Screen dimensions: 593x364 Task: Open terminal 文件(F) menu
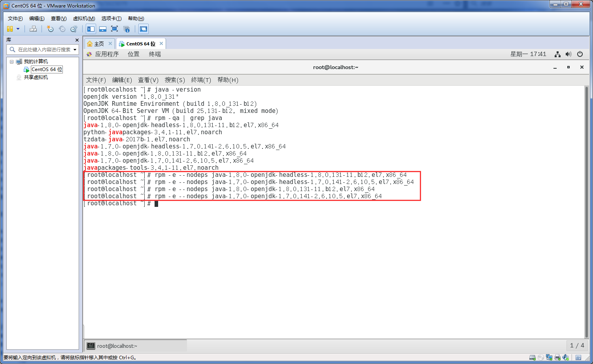point(96,80)
